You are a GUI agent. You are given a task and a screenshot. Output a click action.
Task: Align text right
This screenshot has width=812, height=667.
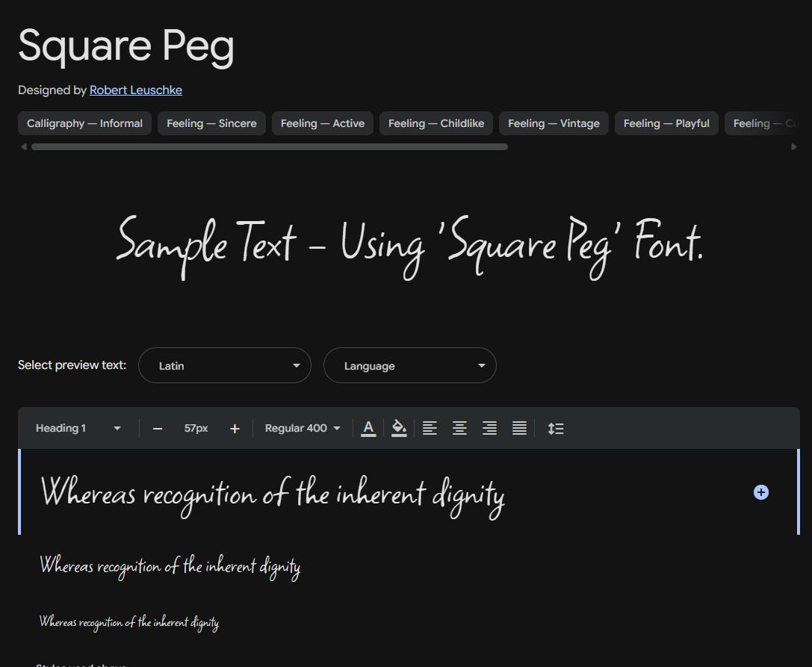point(489,428)
